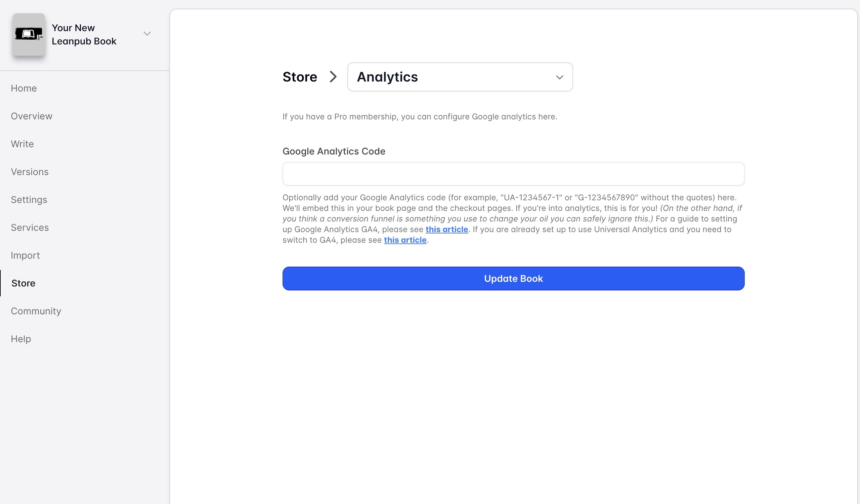This screenshot has width=860, height=504.
Task: Open the switch to GA4 article link
Action: 405,240
